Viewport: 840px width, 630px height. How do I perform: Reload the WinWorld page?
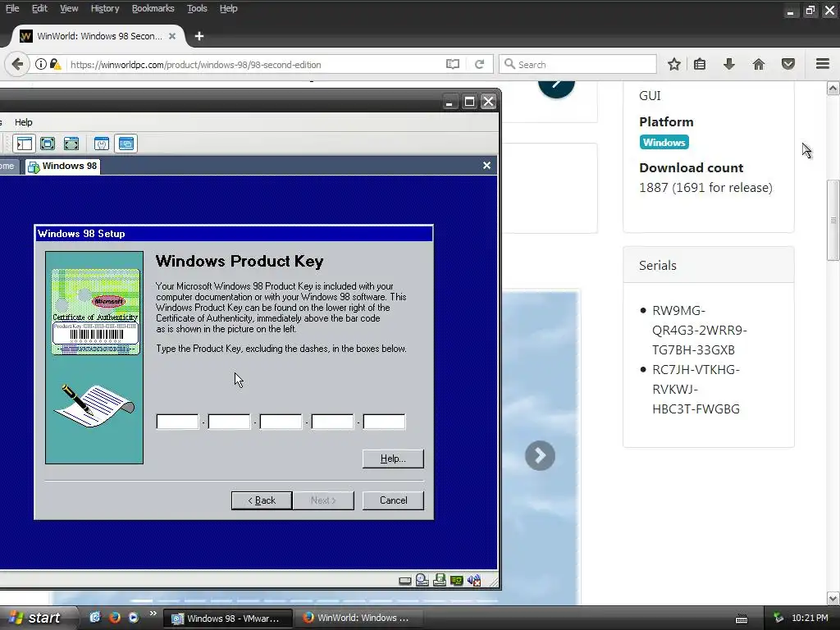point(479,64)
